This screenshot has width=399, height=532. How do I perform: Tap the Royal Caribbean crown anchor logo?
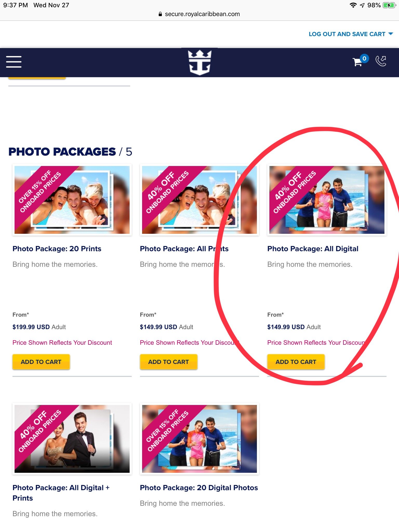(x=199, y=62)
